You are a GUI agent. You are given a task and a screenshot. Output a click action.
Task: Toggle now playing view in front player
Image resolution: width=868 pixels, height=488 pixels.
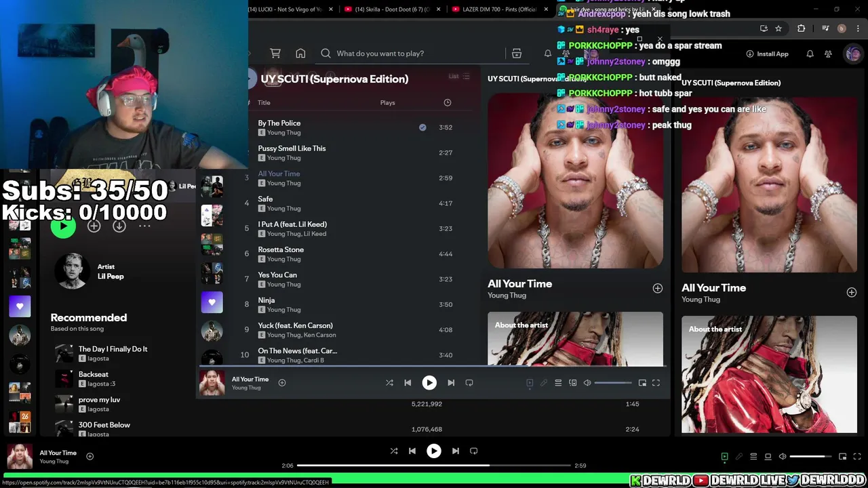point(530,383)
